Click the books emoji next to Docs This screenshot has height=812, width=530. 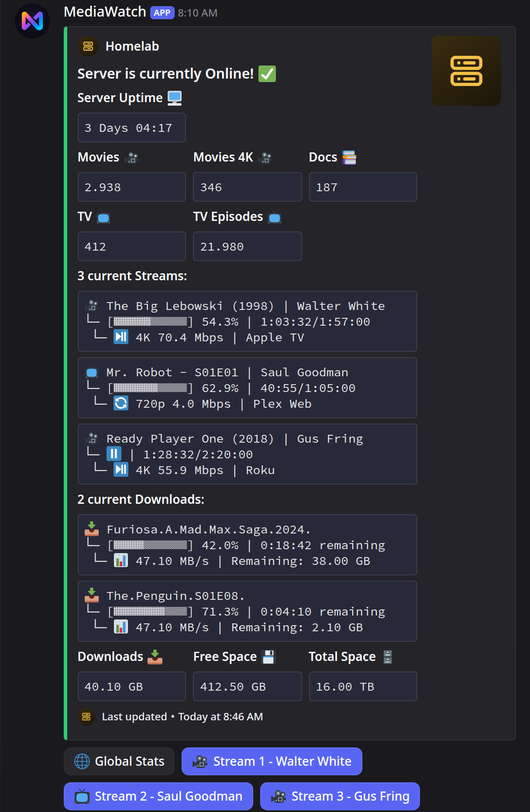[349, 158]
